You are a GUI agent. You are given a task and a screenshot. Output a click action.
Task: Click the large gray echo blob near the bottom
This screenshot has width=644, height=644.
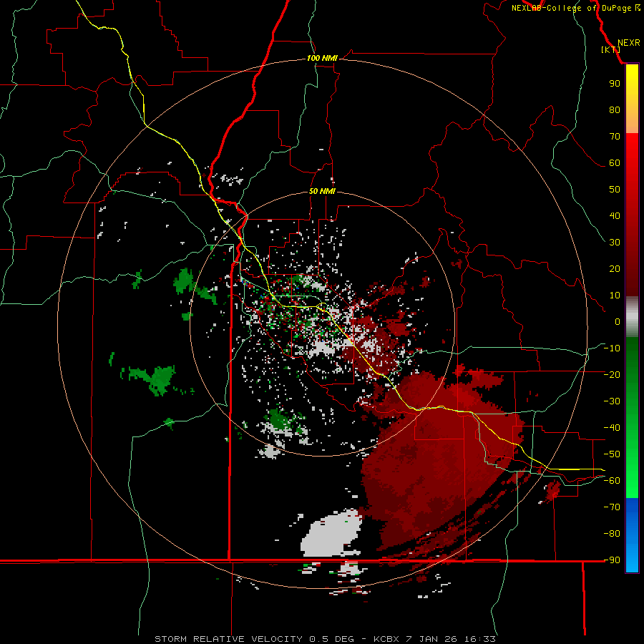point(333,535)
